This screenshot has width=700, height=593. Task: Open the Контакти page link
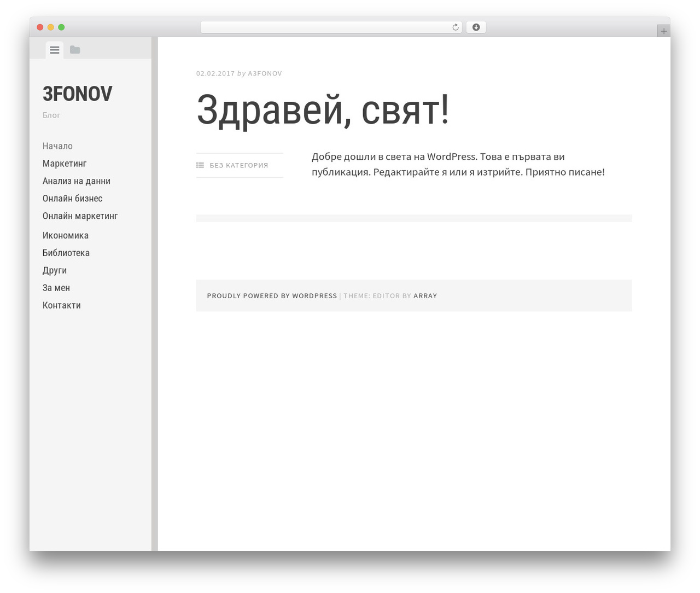[62, 305]
